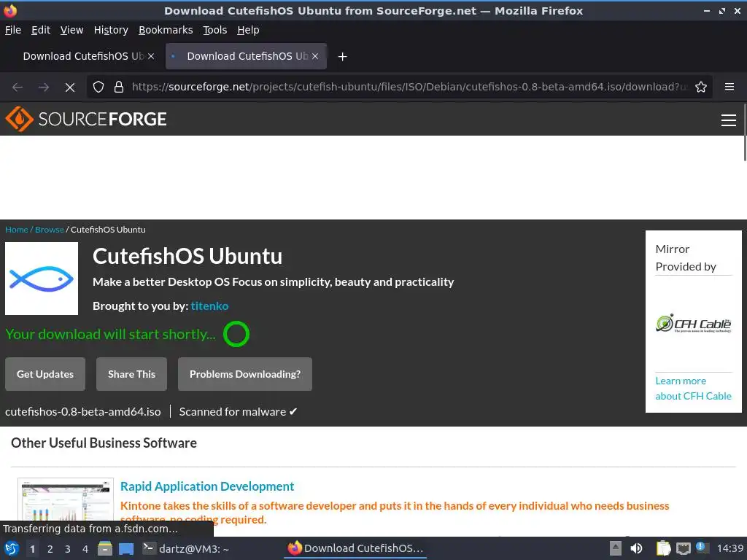Open the Help menu
This screenshot has height=560, width=747.
[x=248, y=30]
